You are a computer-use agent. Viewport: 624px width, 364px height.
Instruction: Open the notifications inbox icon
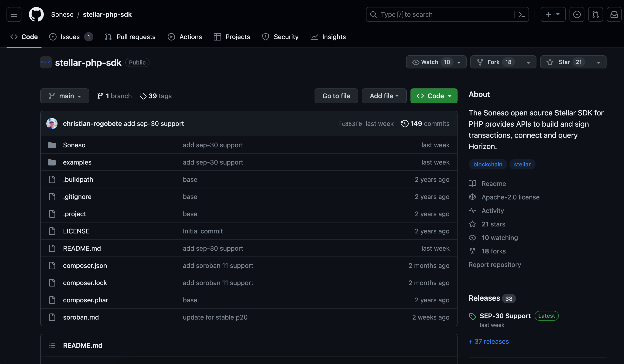(x=614, y=14)
